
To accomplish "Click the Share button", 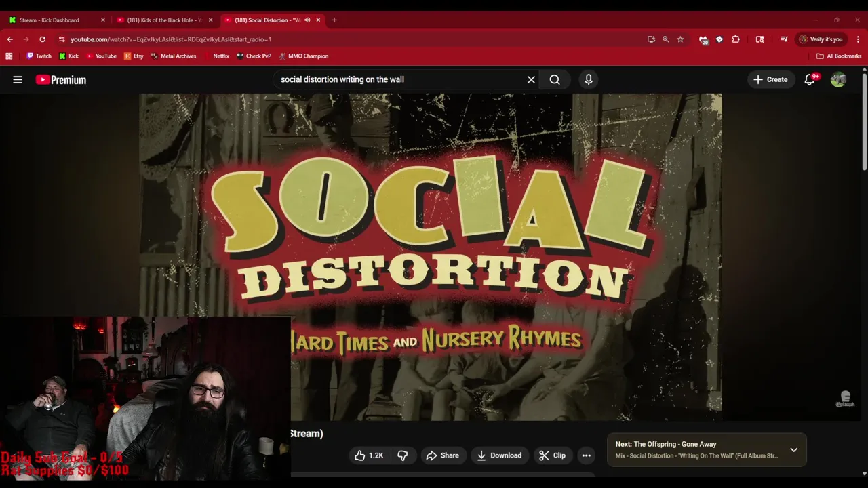I will pos(442,455).
